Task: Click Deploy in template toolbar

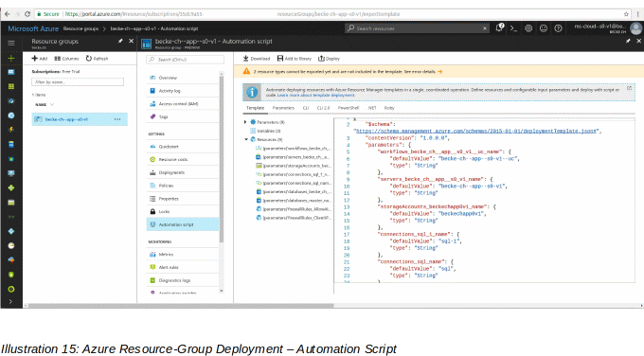Action: (329, 59)
